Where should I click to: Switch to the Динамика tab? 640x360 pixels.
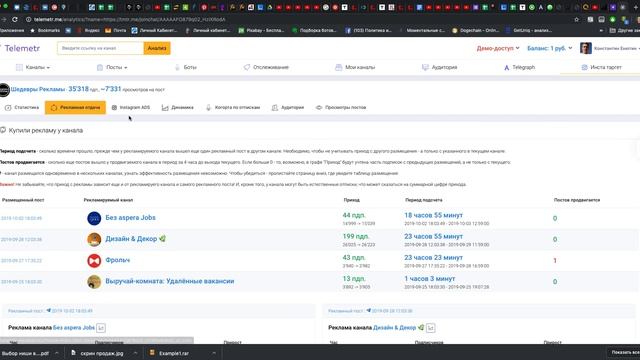178,107
